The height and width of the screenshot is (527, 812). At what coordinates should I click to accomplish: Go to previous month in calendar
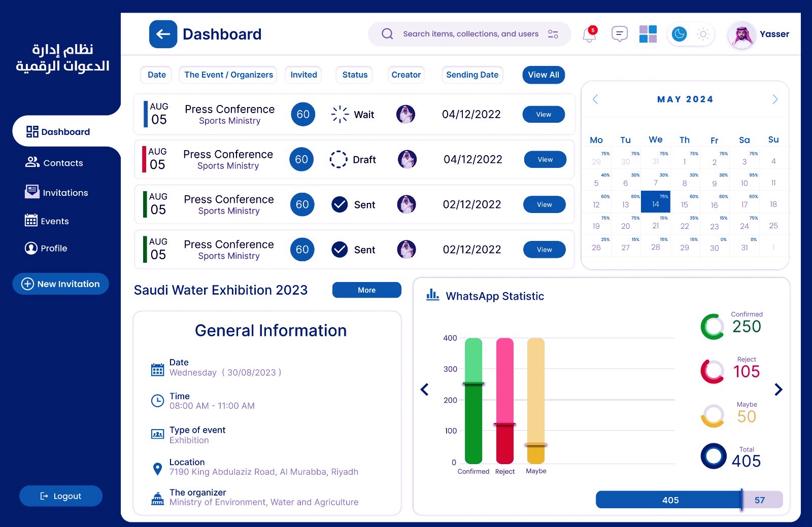click(x=595, y=99)
